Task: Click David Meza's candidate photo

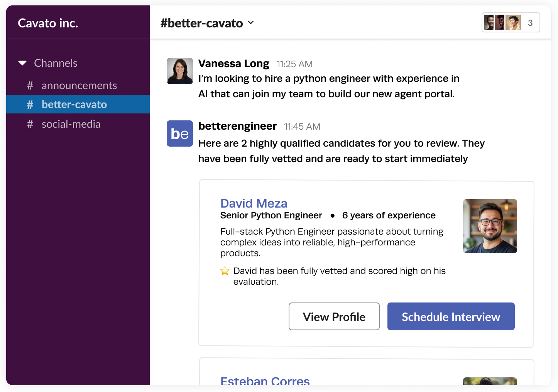Action: pos(490,226)
